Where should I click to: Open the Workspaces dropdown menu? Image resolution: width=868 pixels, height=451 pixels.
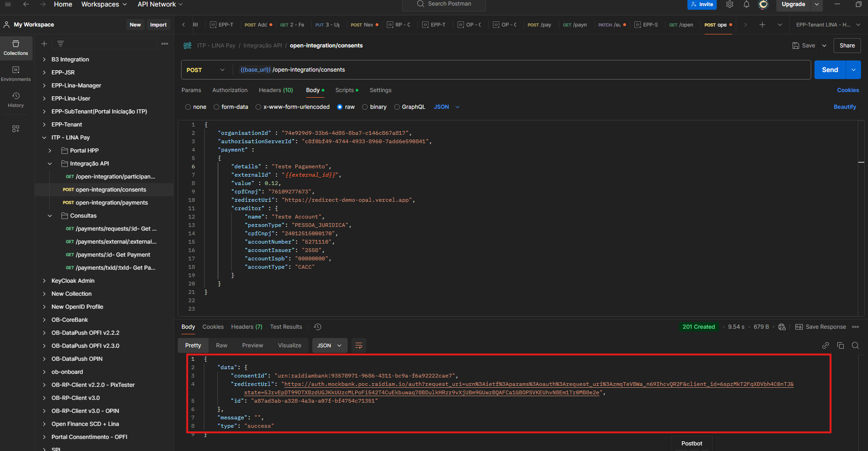[104, 4]
